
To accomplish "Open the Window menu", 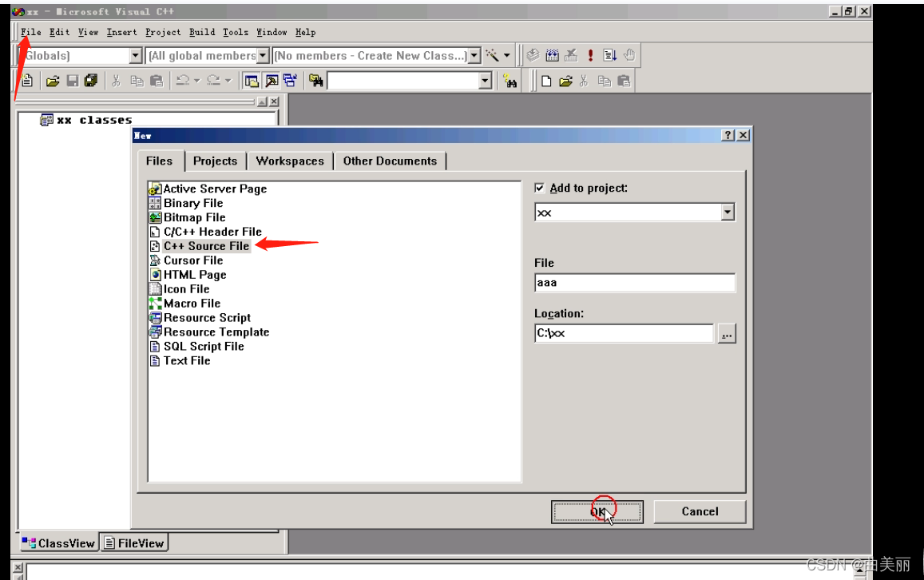I will (x=272, y=33).
